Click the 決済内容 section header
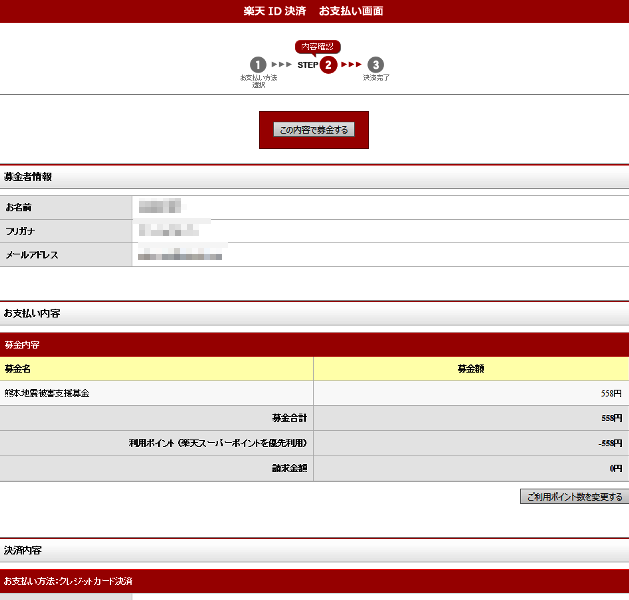Image resolution: width=629 pixels, height=600 pixels. click(314, 550)
